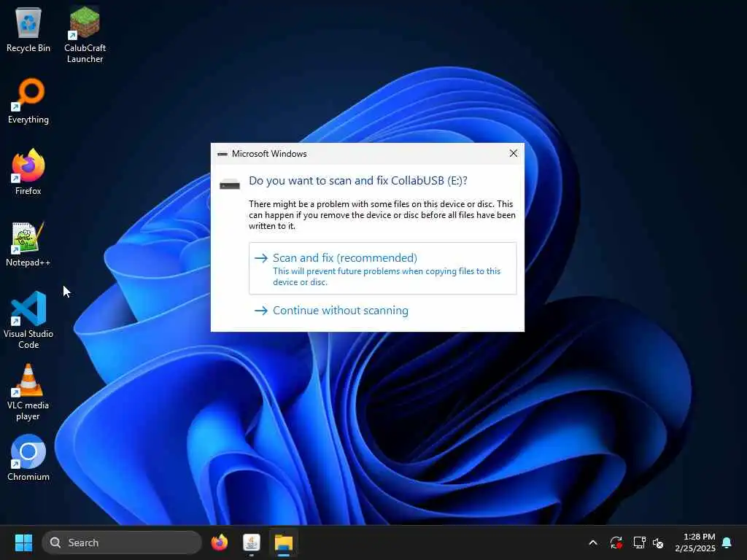Open the Java app in taskbar
Viewport: 747px width, 560px height.
(x=252, y=542)
